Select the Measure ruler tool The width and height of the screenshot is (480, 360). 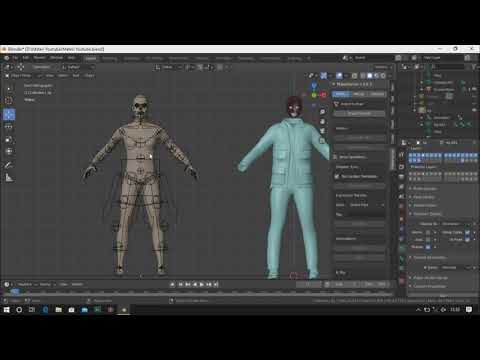point(9,177)
